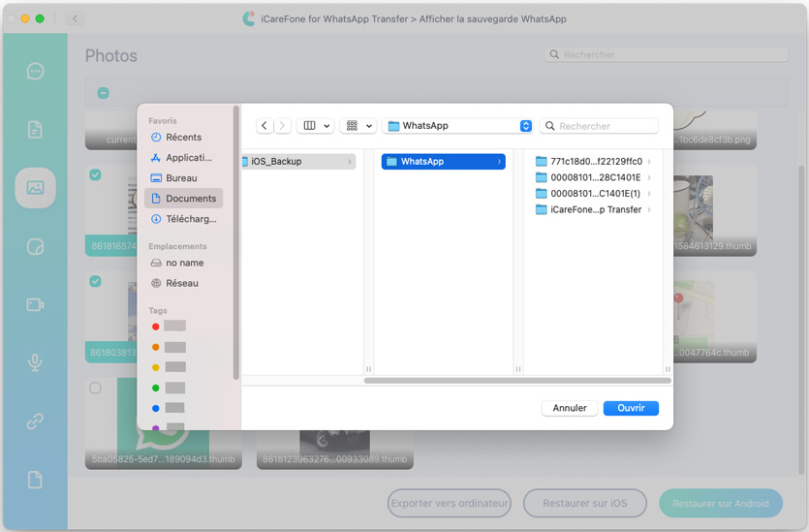809x532 pixels.
Task: Click the folder icon of iCareFone…p Transfer
Action: tap(542, 209)
